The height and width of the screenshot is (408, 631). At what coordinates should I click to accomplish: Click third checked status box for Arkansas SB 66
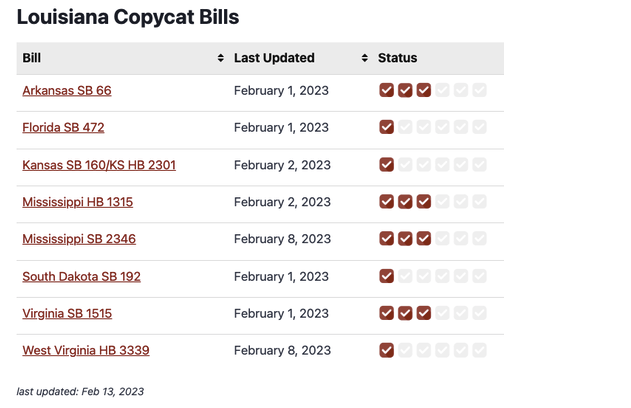(x=424, y=91)
